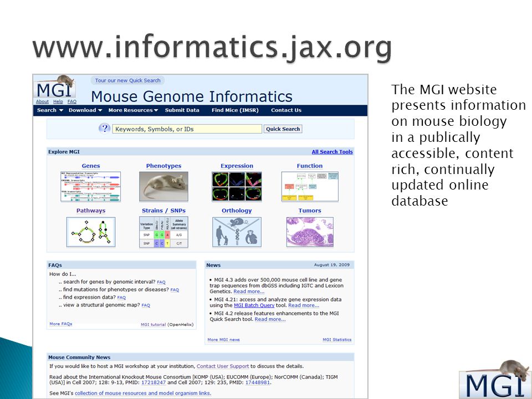Open the Submit Data menu item

click(182, 110)
